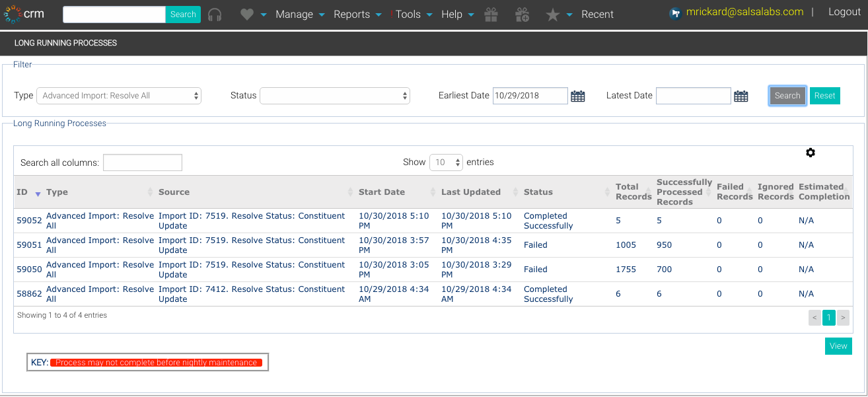868x397 pixels.
Task: Click the headset support icon
Action: (215, 15)
